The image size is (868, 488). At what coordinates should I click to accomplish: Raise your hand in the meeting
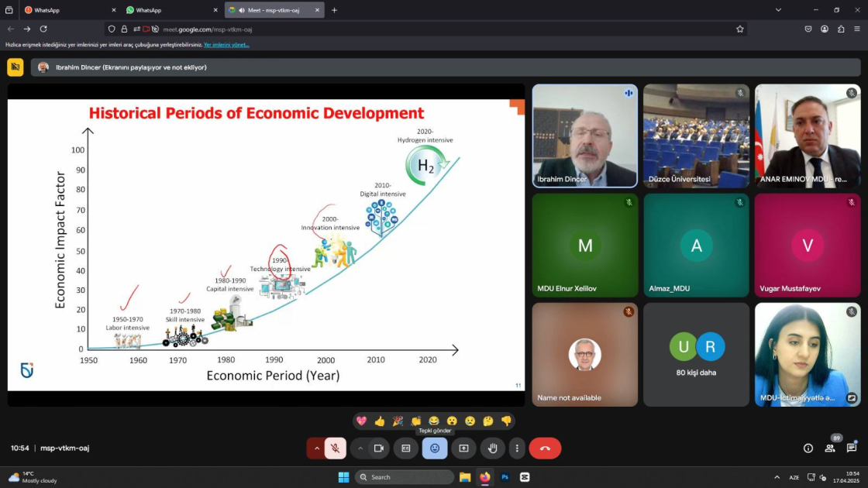tap(492, 448)
